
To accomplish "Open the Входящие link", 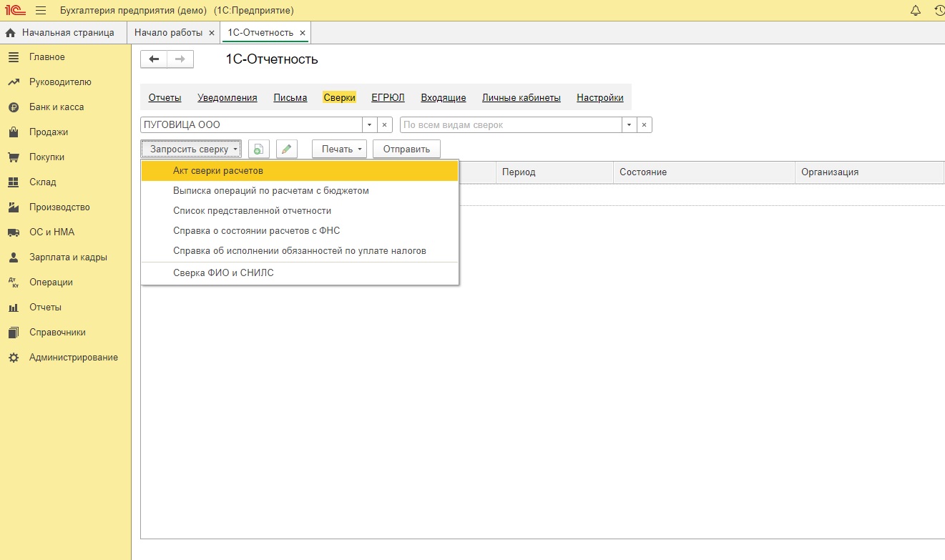I will click(x=444, y=98).
